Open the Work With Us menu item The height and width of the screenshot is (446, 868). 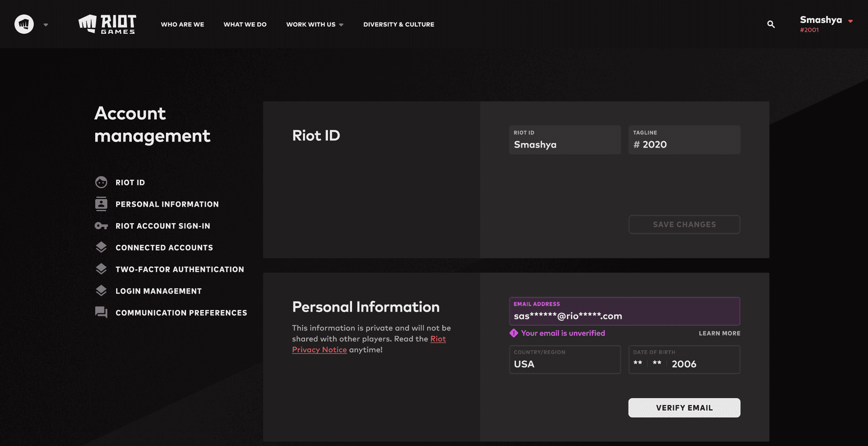point(311,25)
